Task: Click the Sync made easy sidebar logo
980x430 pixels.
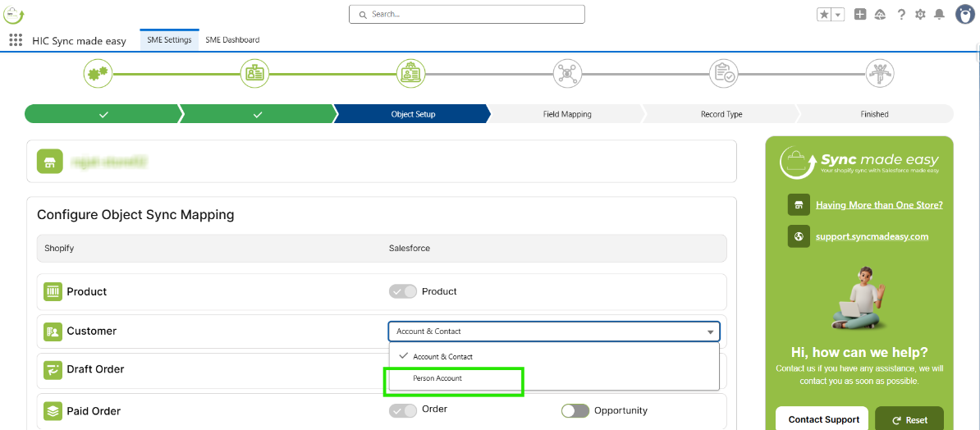Action: (x=859, y=161)
